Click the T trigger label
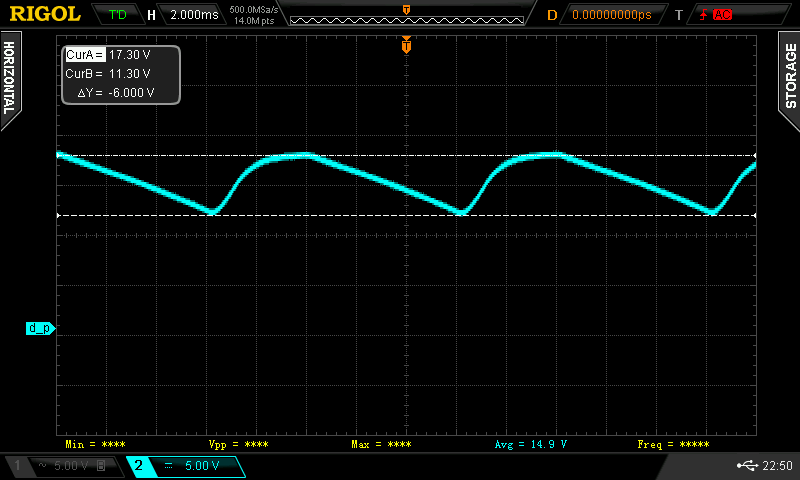The width and height of the screenshot is (800, 480). tap(679, 15)
